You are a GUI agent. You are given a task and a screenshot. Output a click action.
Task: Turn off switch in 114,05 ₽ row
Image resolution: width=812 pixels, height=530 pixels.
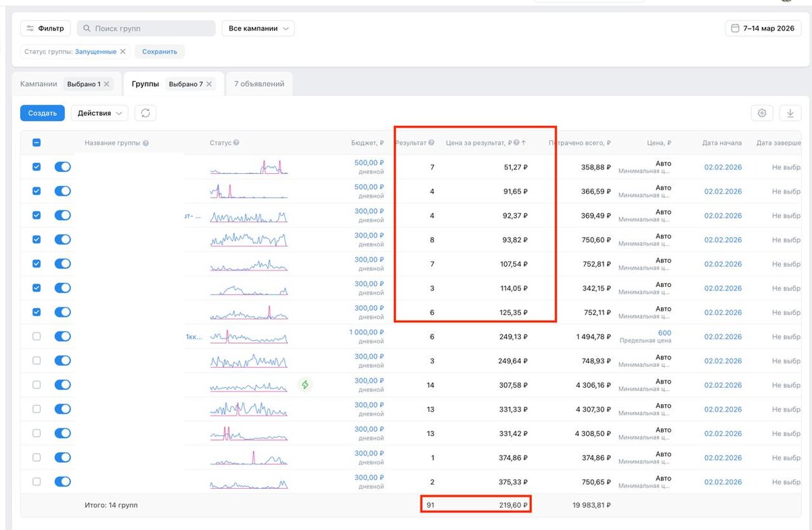(x=62, y=288)
